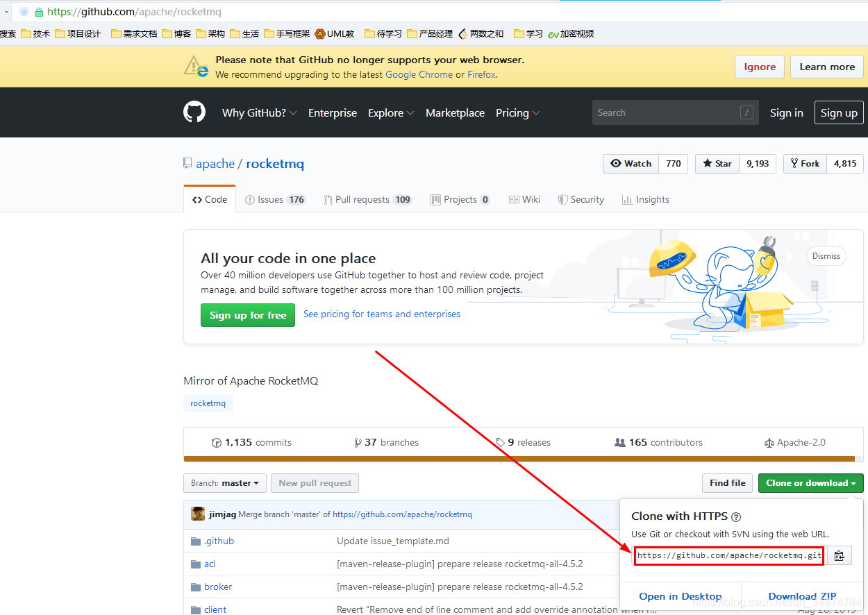Click the browser warning icon in the banner
The image size is (868, 615).
tap(196, 67)
